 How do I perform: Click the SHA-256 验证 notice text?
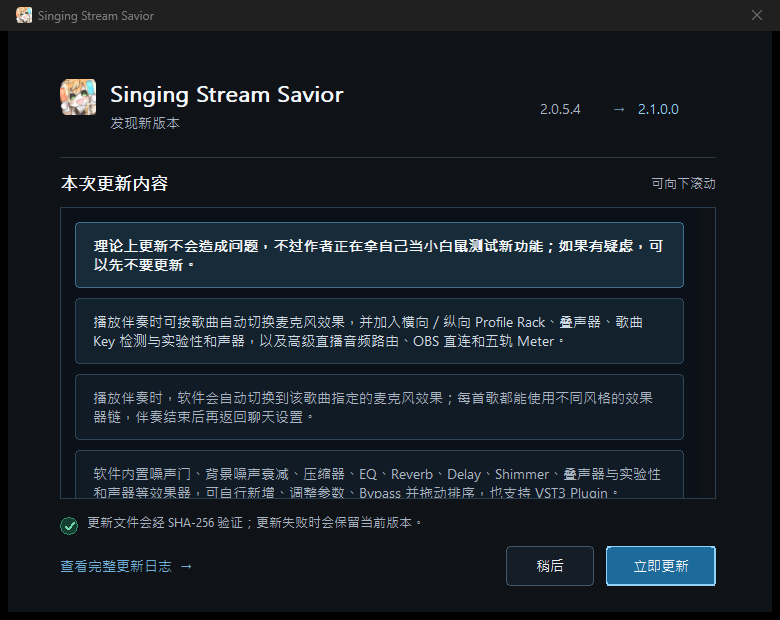[255, 522]
